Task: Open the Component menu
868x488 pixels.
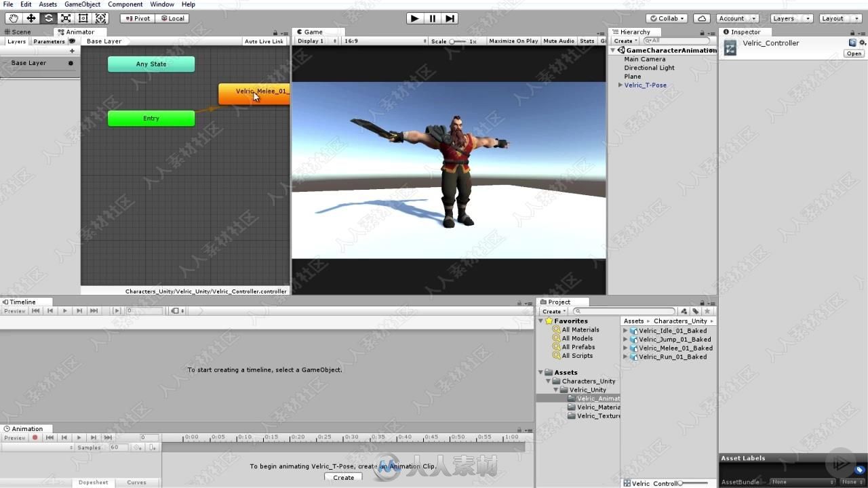Action: (125, 4)
